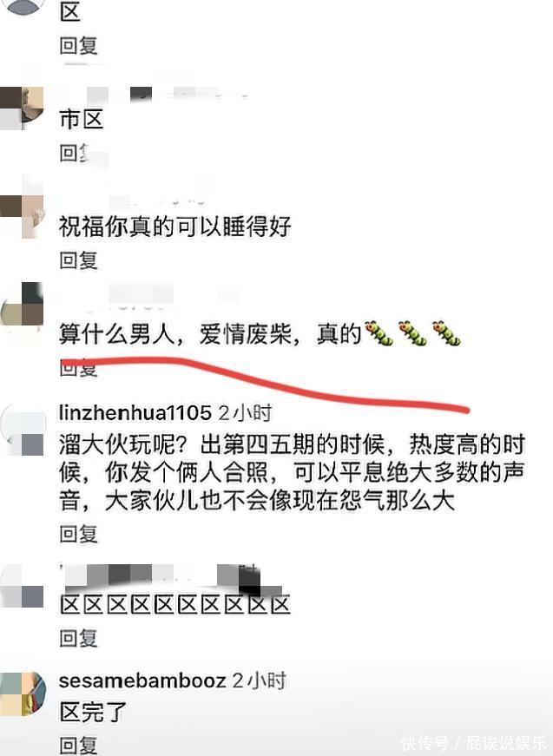Click the 快传号 watermark text

425,743
